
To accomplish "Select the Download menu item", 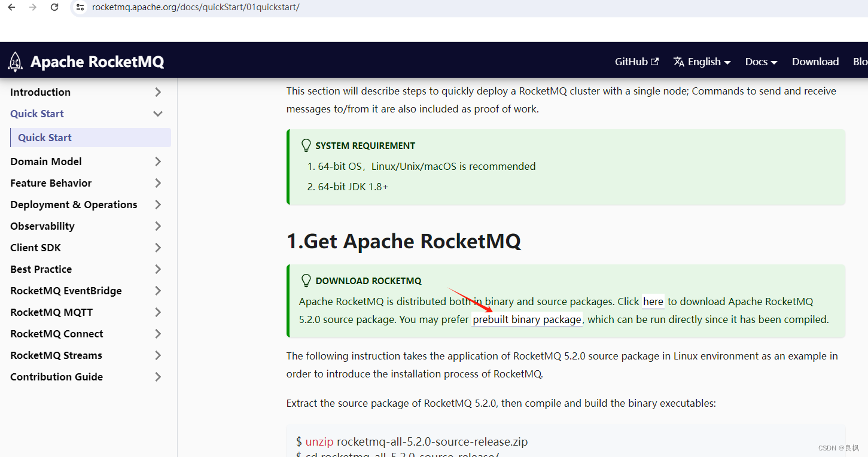I will pyautogui.click(x=815, y=61).
